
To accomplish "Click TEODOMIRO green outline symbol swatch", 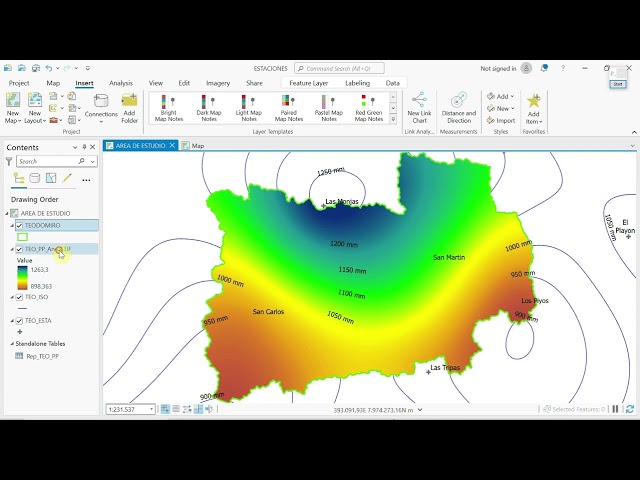I will pyautogui.click(x=22, y=237).
